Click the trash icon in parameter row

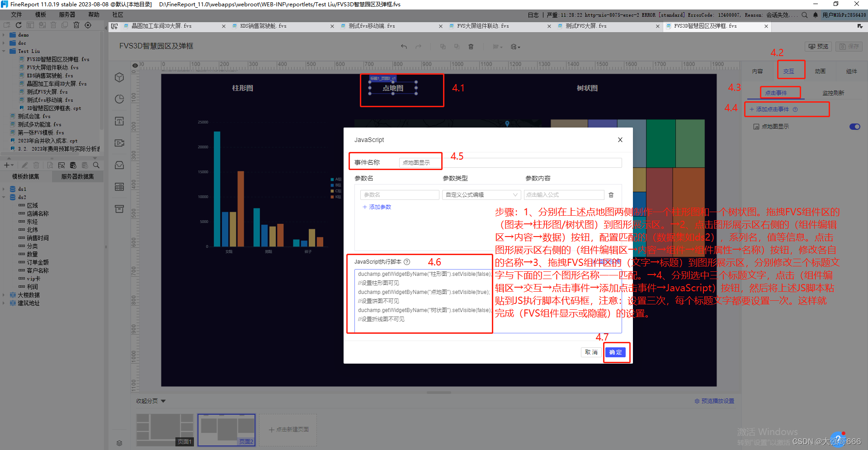click(611, 195)
